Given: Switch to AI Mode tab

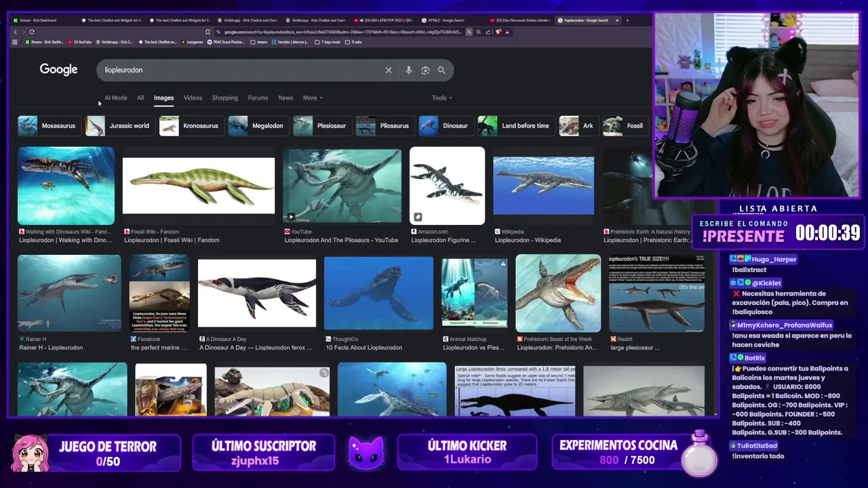Looking at the screenshot, I should pyautogui.click(x=116, y=98).
